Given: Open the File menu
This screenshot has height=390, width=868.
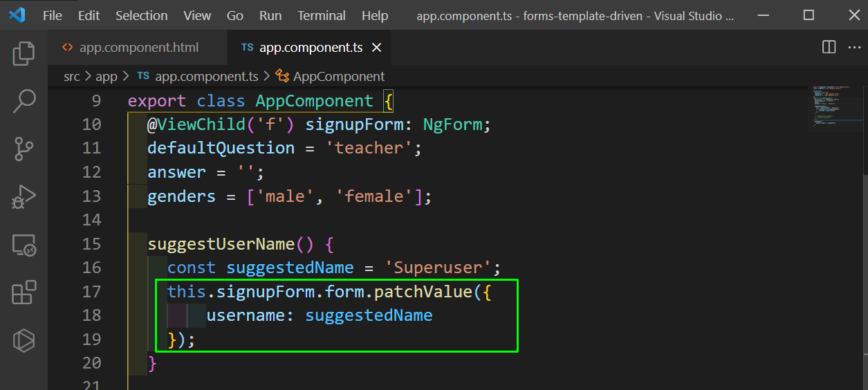Looking at the screenshot, I should pos(53,15).
